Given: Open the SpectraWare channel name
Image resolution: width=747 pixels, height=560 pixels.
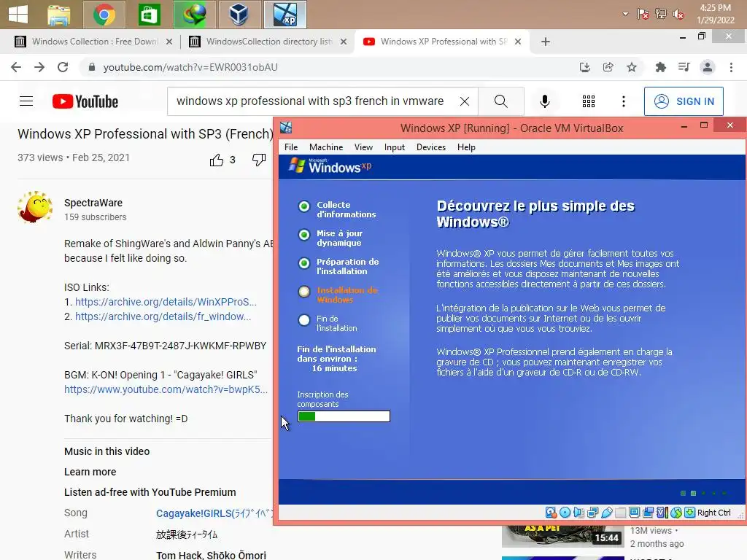Looking at the screenshot, I should coord(93,203).
